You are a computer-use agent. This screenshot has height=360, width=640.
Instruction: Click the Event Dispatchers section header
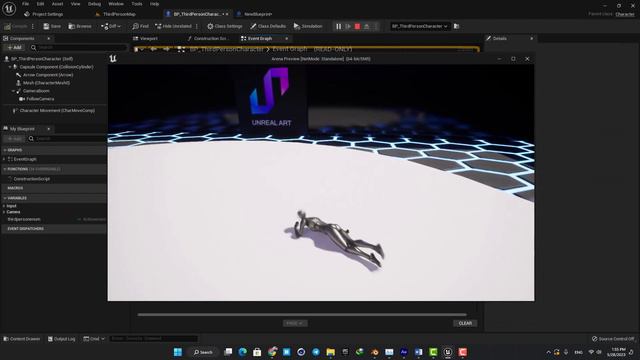tap(54, 229)
